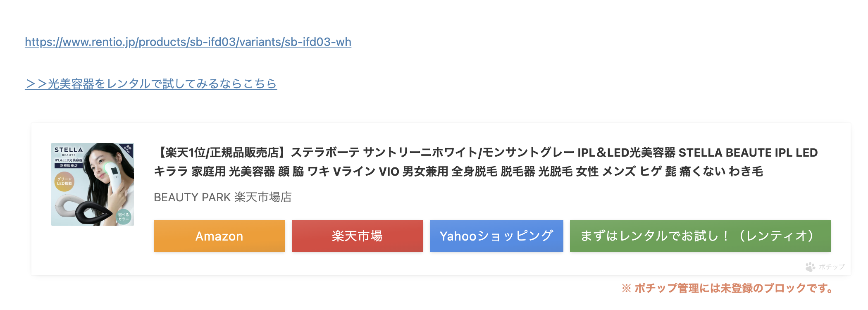Click the 最新モデル corner ribbon
This screenshot has height=310, width=868.
(x=128, y=149)
